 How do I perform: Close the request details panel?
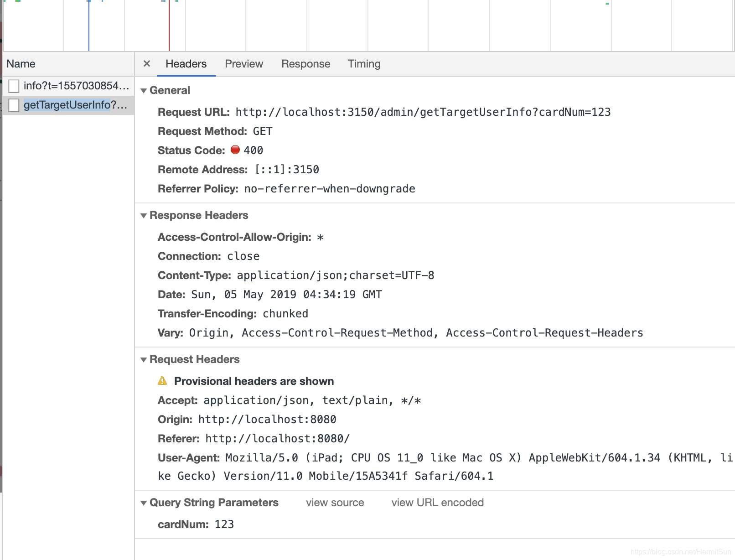(x=147, y=63)
